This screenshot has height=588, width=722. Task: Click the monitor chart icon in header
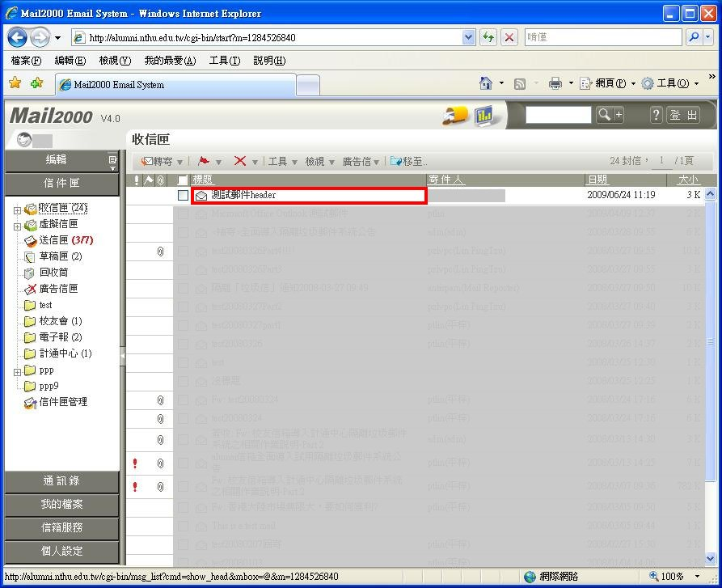click(484, 116)
